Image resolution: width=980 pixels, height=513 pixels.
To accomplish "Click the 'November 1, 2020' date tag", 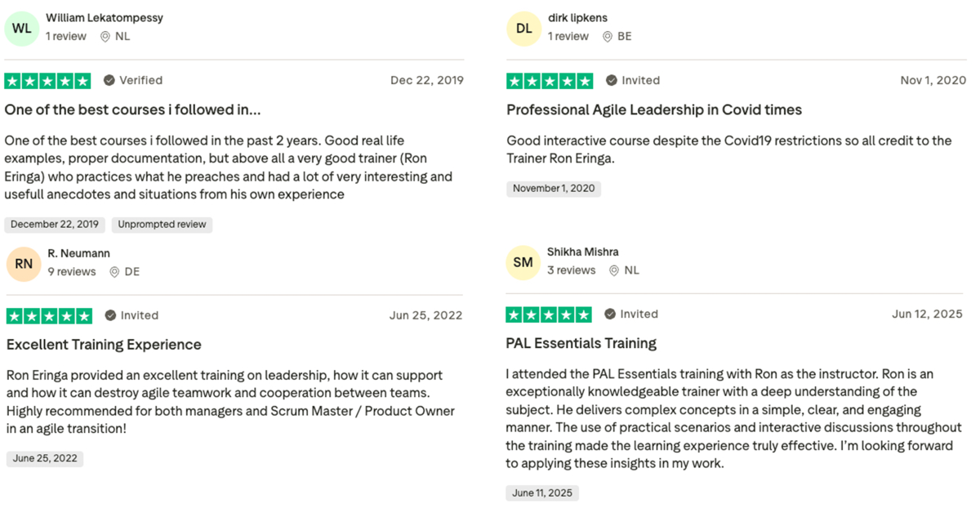I will (554, 189).
